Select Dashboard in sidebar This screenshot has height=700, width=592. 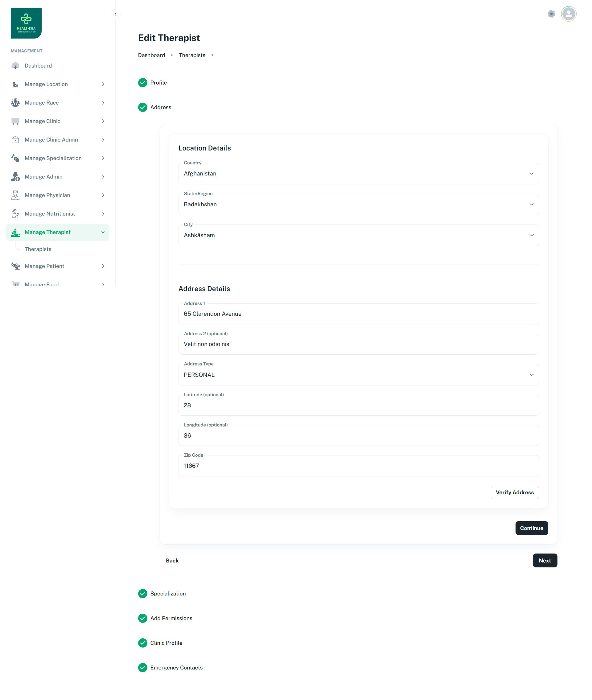38,66
